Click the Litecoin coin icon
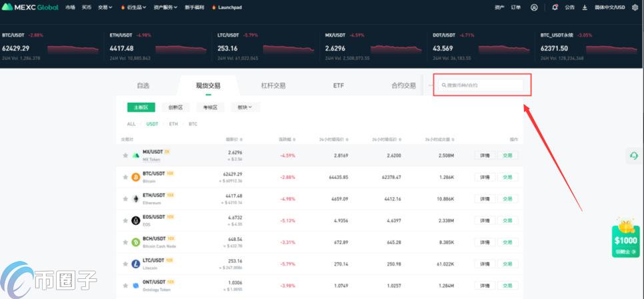This screenshot has height=299, width=644. coord(135,264)
